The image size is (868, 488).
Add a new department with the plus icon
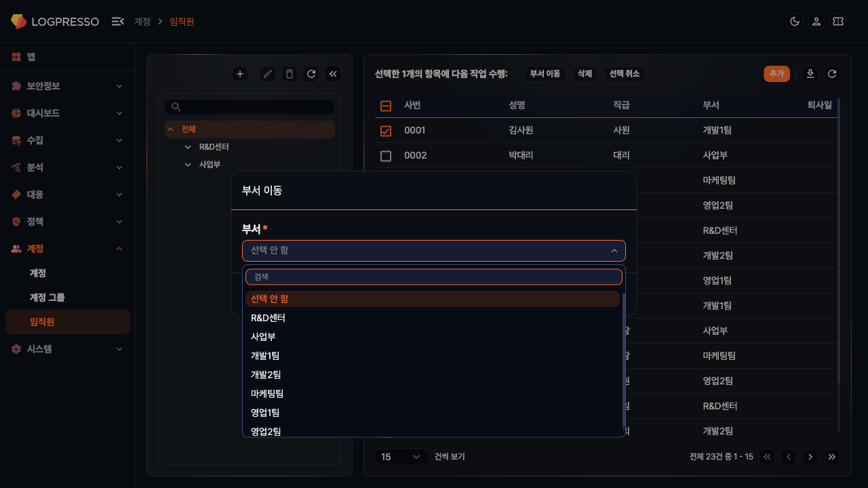pos(240,74)
